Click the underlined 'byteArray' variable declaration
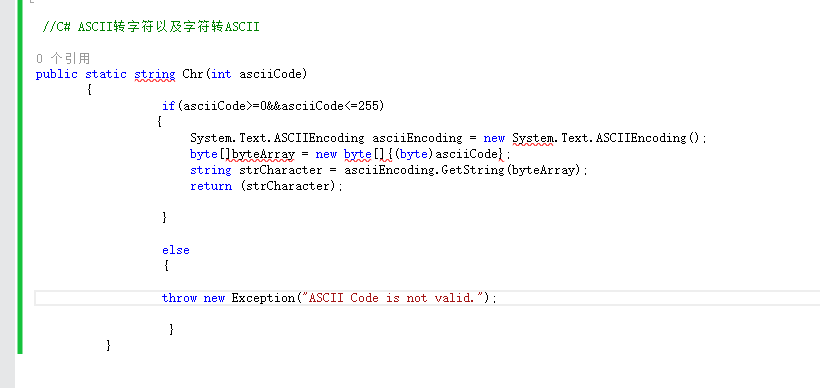 (263, 154)
